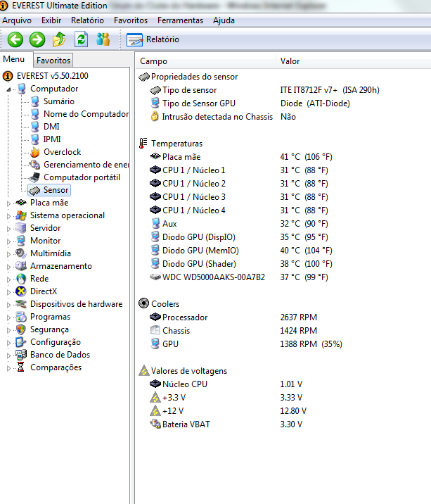Image resolution: width=431 pixels, height=504 pixels.
Task: Click the Sensor chip icon in tree
Action: pyautogui.click(x=34, y=191)
